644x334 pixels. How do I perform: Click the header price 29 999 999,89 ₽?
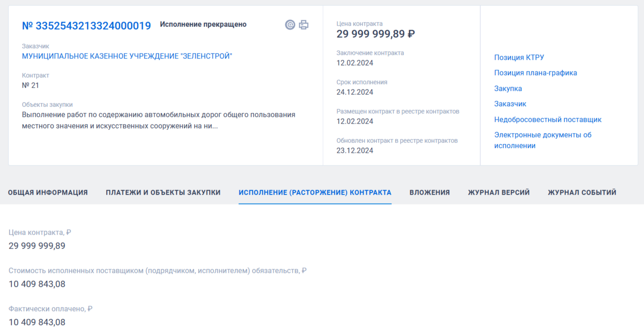pyautogui.click(x=376, y=34)
